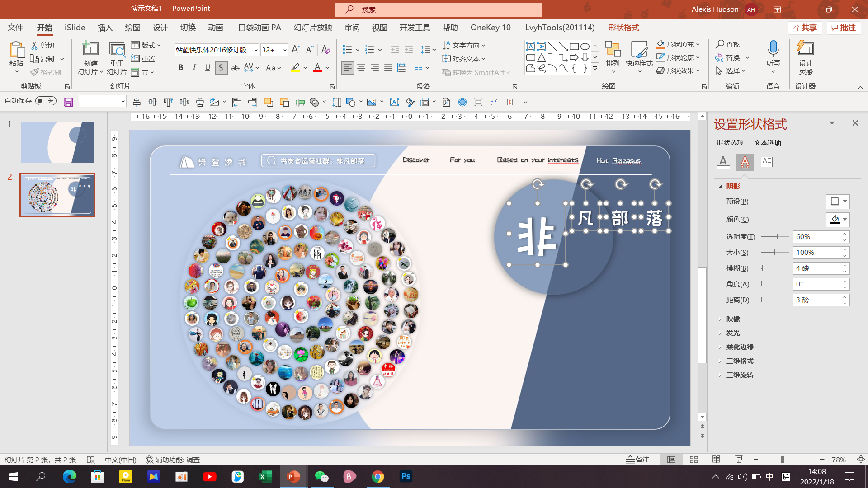Open the shadow Presets dropdown
This screenshot has height=488, width=868.
click(x=837, y=202)
